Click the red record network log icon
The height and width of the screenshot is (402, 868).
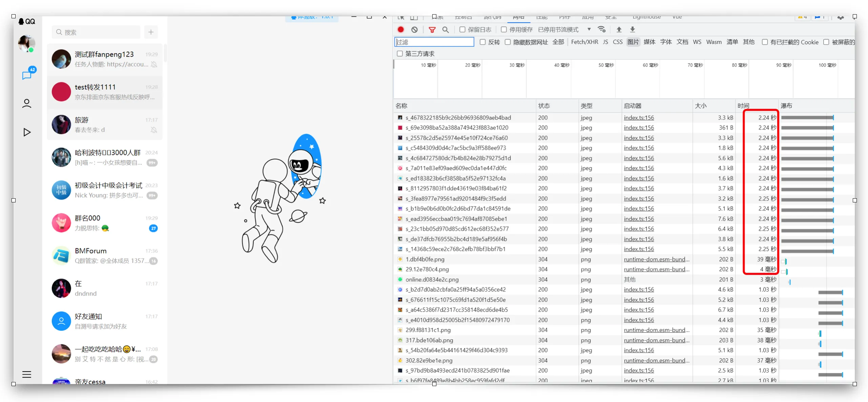tap(400, 29)
